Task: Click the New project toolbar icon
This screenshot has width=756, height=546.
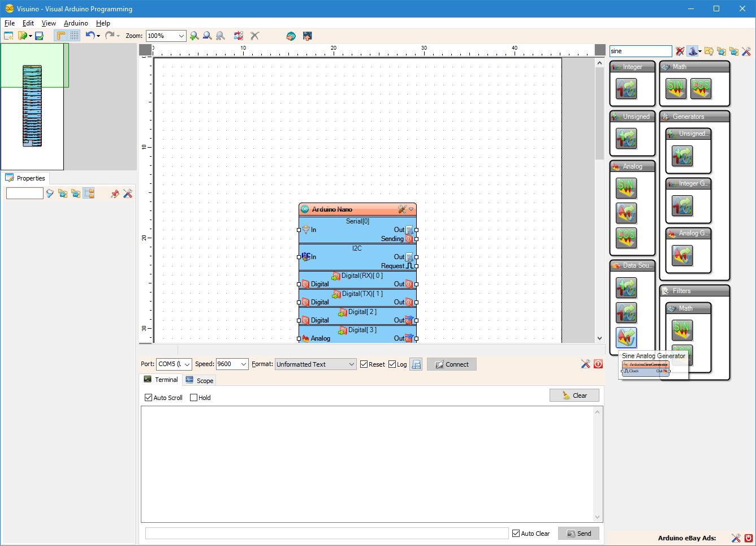Action: 8,36
